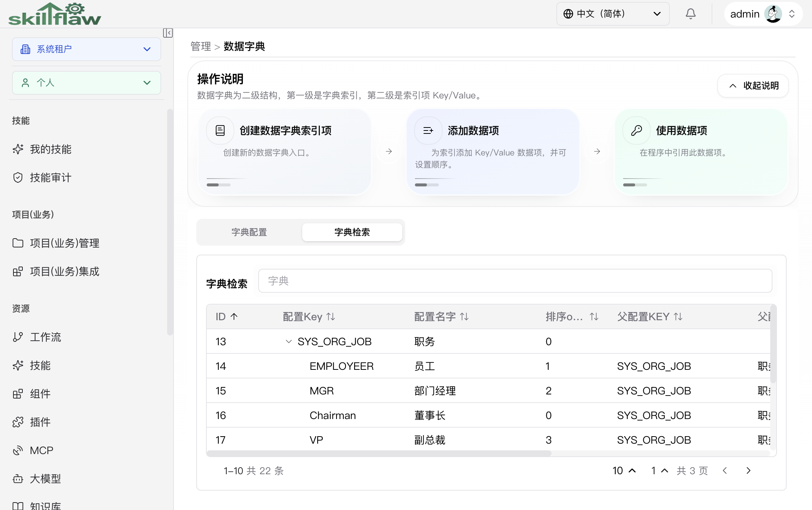Open the notifications bell

(691, 14)
